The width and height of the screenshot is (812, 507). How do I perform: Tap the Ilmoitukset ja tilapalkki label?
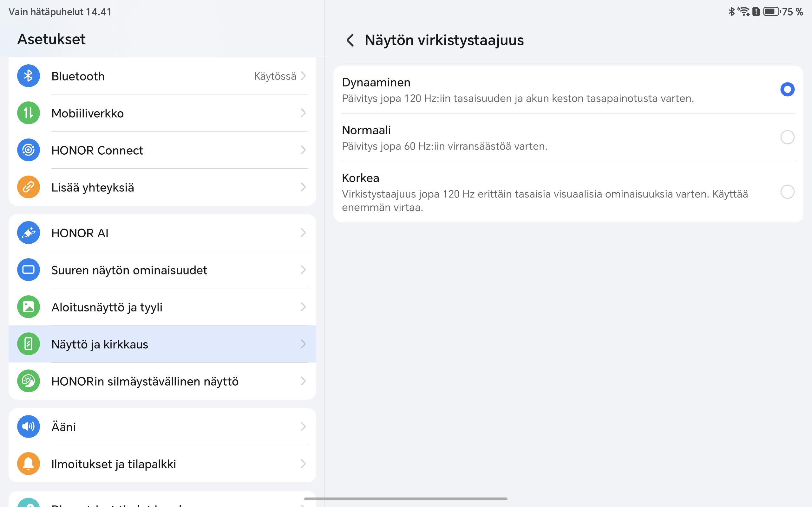[x=114, y=464]
